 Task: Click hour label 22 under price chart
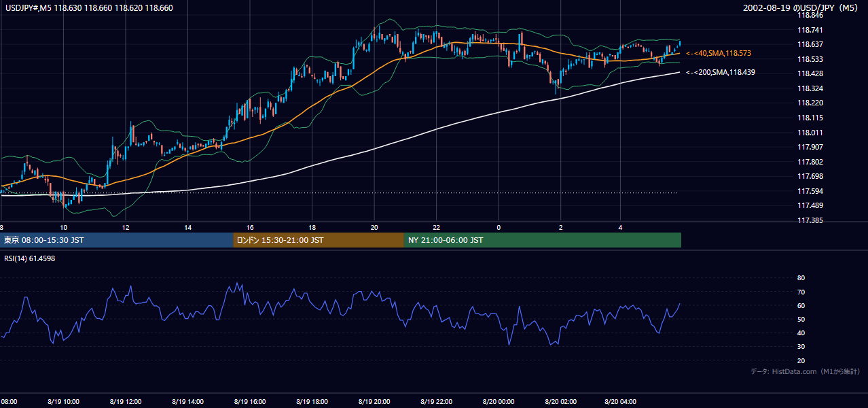click(436, 227)
